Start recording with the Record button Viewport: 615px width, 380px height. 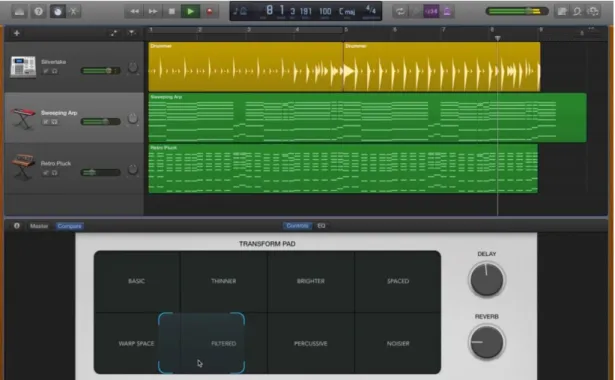point(209,11)
